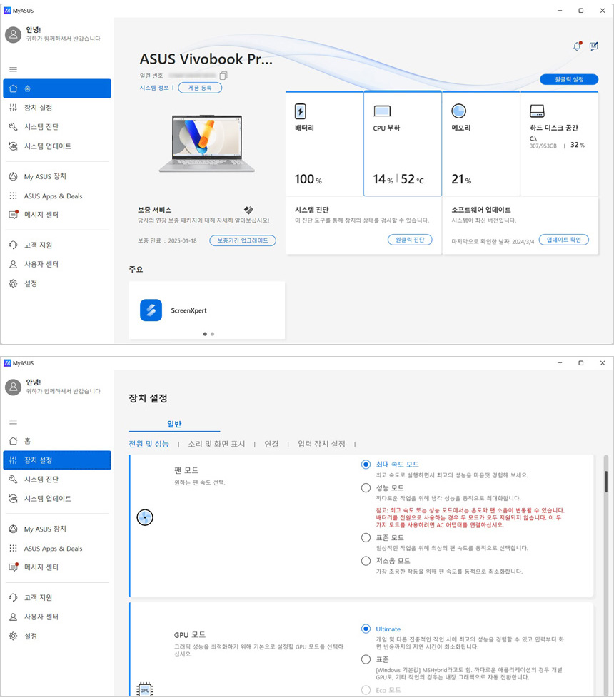Open 시스템 진단 in upper MyASUS window sidebar

pyautogui.click(x=57, y=127)
